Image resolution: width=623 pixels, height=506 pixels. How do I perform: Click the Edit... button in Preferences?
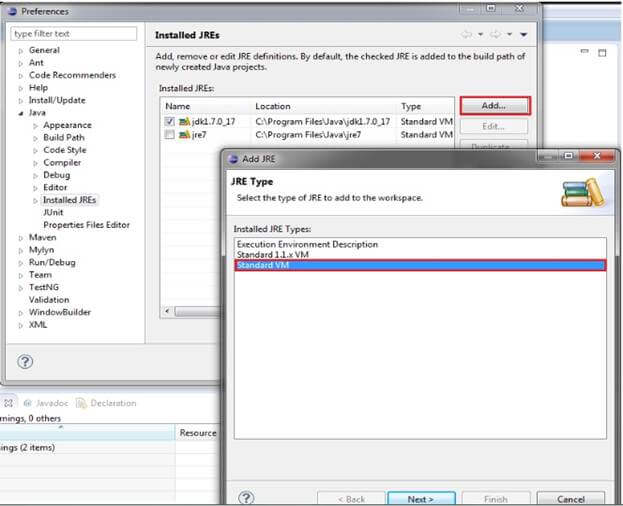(x=494, y=126)
